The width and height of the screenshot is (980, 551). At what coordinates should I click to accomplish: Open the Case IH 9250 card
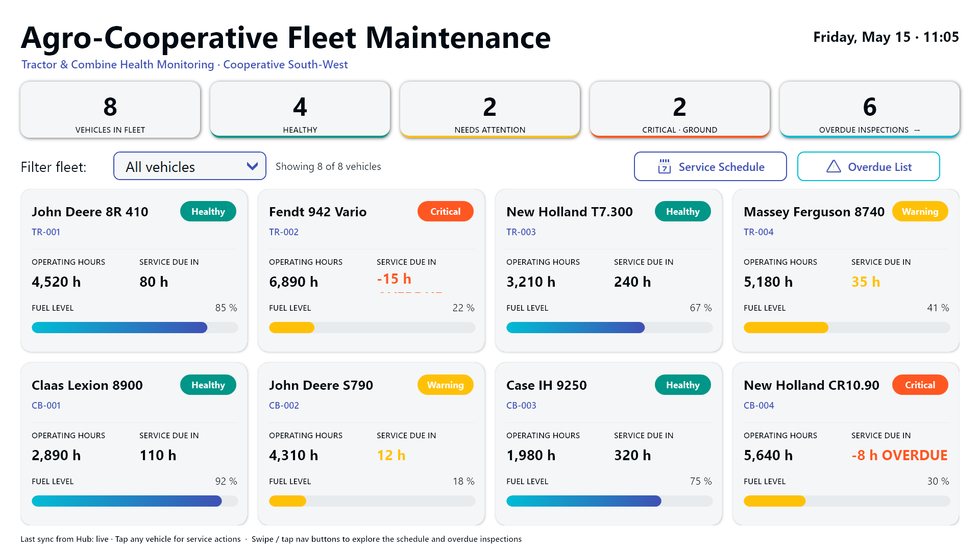609,444
